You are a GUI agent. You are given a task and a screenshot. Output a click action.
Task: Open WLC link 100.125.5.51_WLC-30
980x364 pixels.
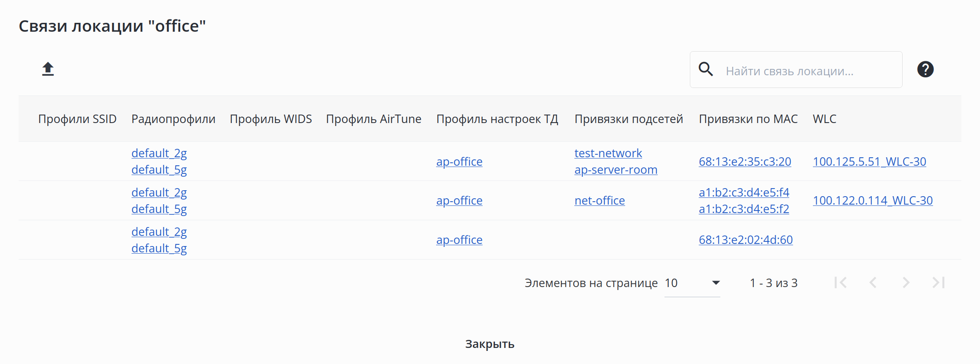(869, 161)
